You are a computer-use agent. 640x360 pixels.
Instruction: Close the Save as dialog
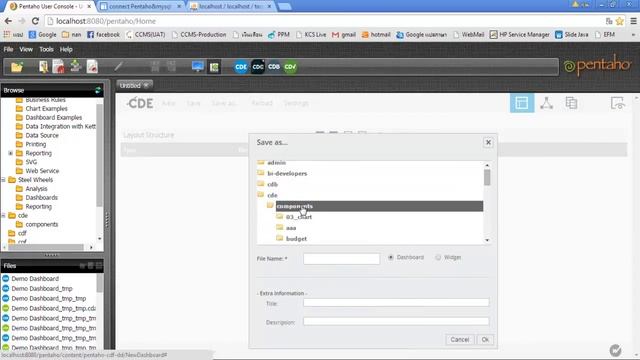click(x=488, y=142)
